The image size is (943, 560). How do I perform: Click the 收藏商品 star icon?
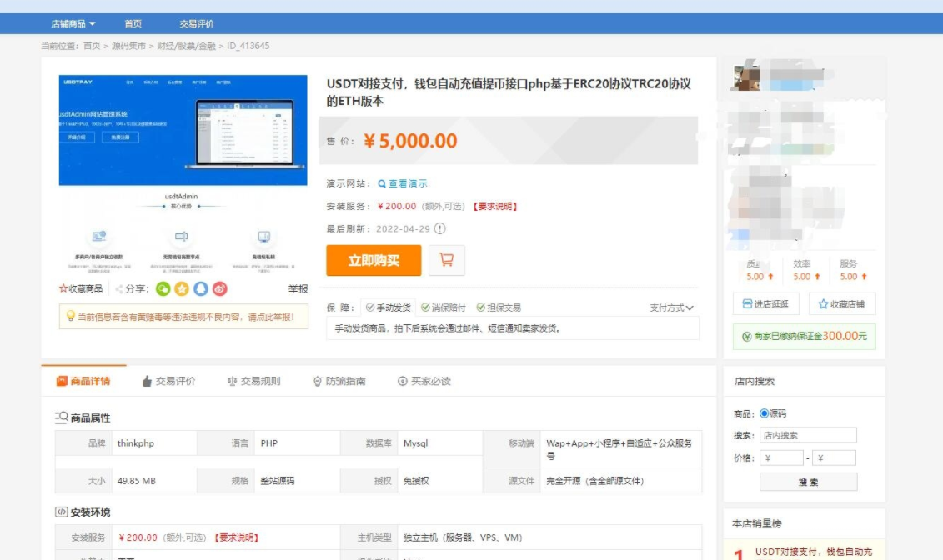62,287
